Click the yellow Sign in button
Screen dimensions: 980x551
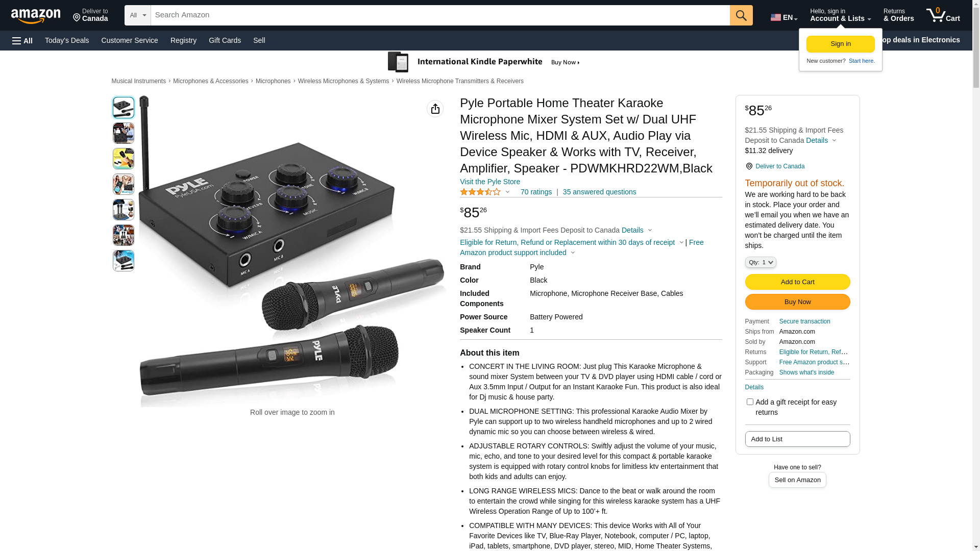(840, 44)
